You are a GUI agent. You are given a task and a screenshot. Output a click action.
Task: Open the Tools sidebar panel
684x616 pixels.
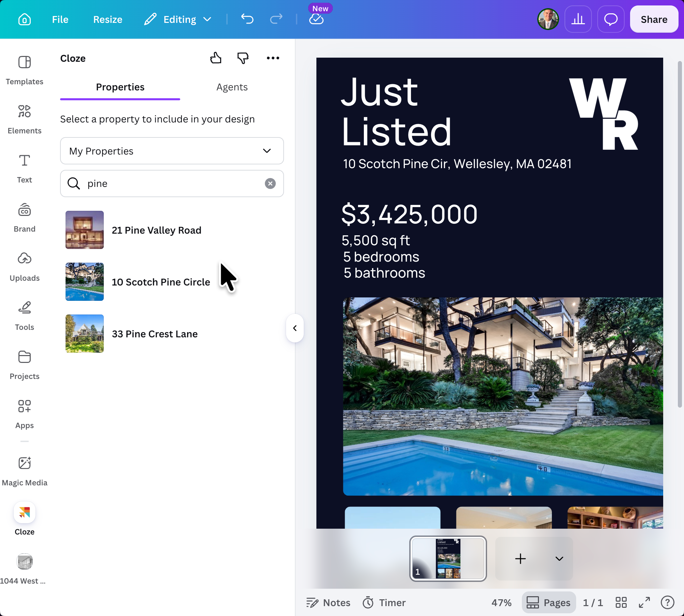tap(25, 316)
